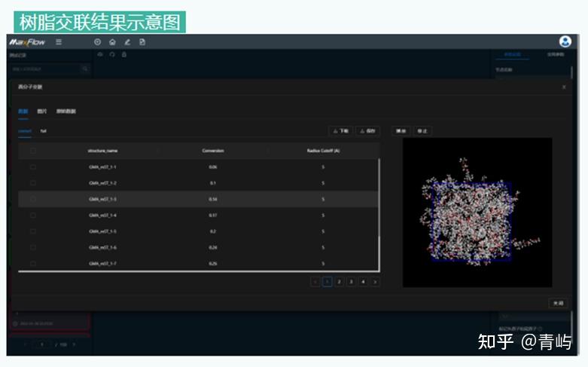Click the 保存 save button
Image resolution: width=588 pixels, height=367 pixels.
click(367, 131)
